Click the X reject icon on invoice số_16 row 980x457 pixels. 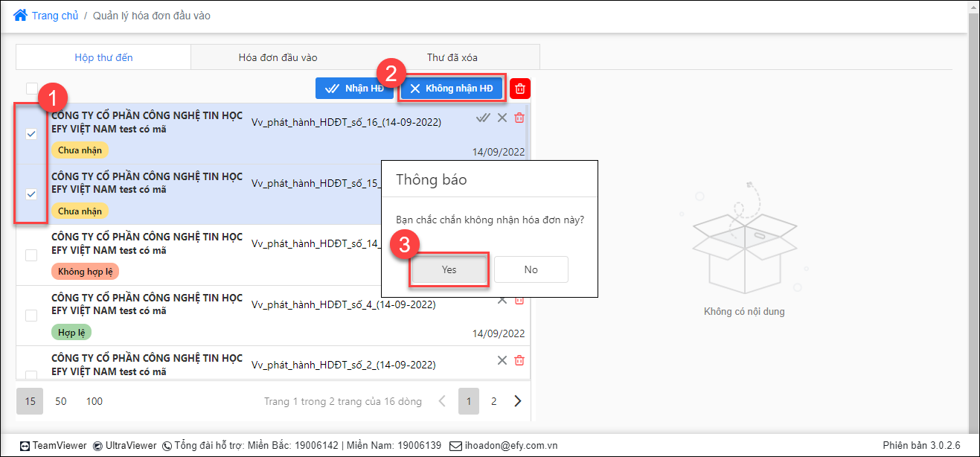pyautogui.click(x=502, y=118)
